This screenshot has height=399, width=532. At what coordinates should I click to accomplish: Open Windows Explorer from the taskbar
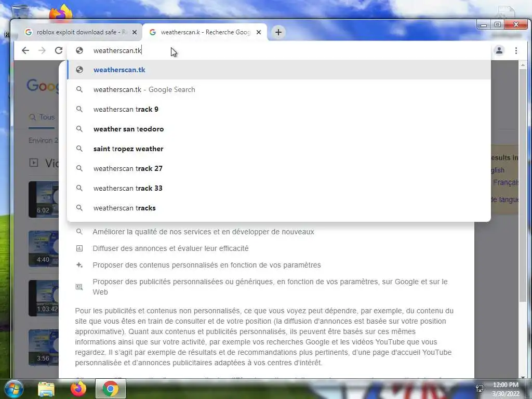pos(46,389)
